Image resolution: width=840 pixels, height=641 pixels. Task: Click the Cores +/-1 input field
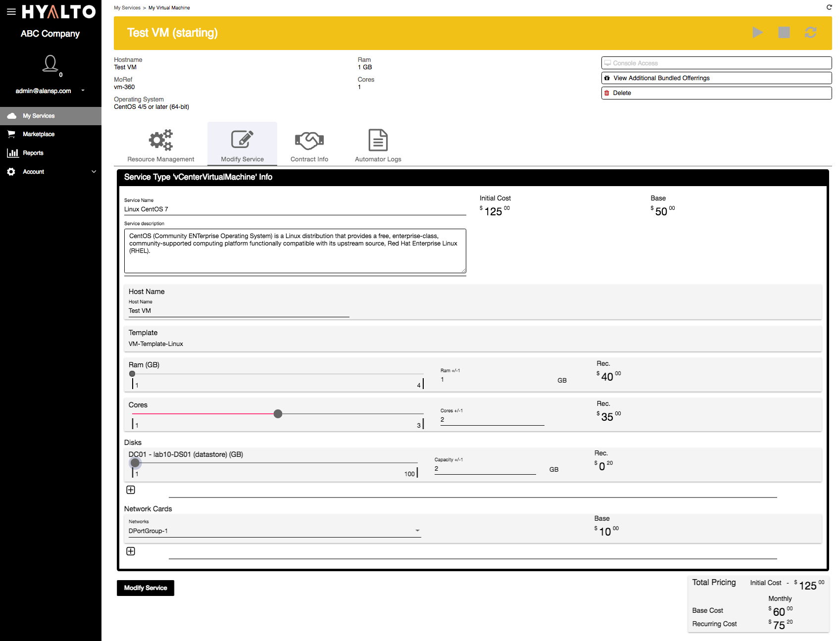click(492, 420)
